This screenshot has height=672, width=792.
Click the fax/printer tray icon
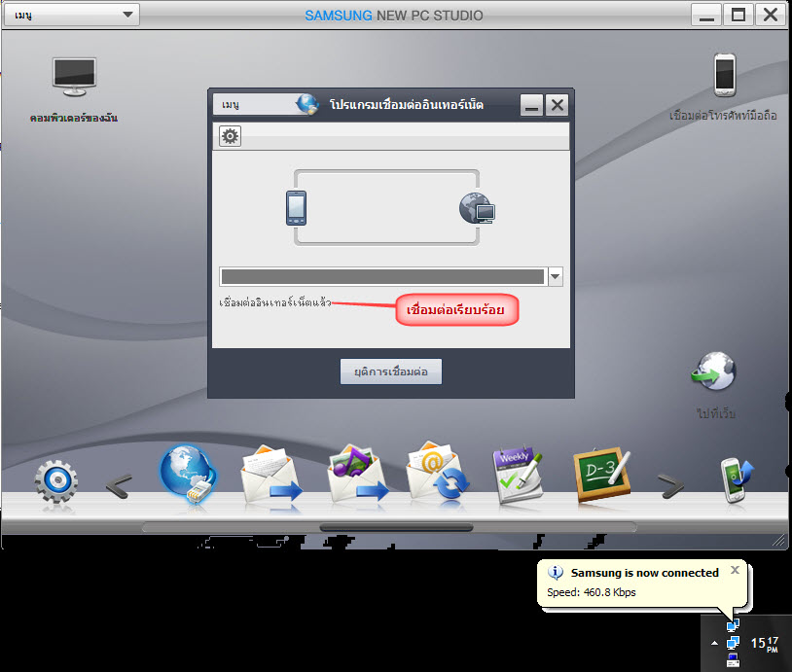pyautogui.click(x=733, y=659)
